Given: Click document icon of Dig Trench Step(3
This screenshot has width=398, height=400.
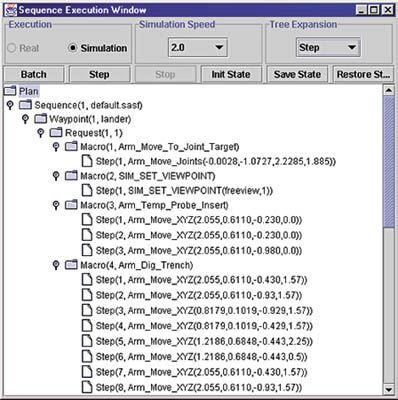Looking at the screenshot, I should pos(87,310).
